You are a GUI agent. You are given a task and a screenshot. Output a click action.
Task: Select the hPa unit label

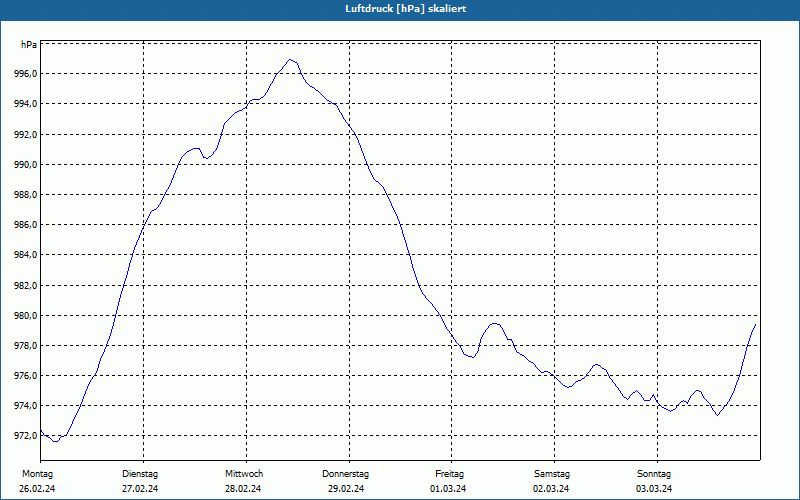click(29, 45)
